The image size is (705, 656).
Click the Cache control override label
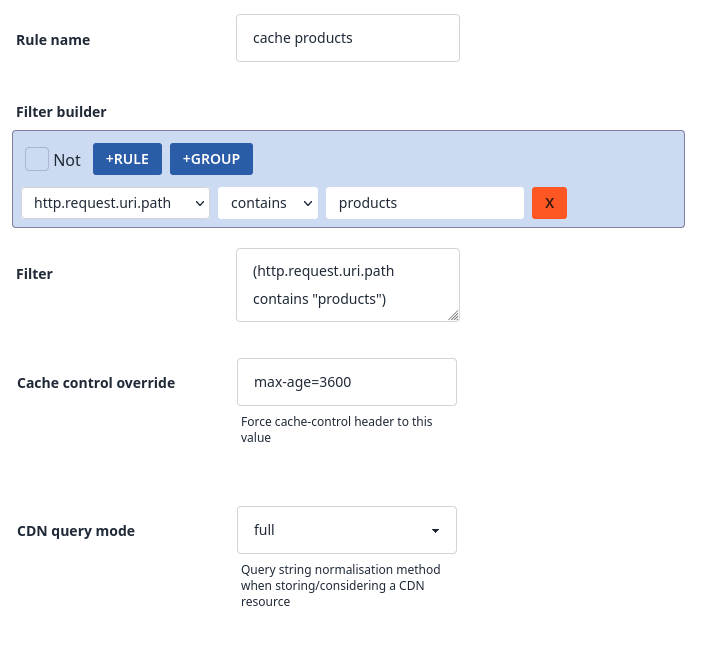(x=96, y=383)
